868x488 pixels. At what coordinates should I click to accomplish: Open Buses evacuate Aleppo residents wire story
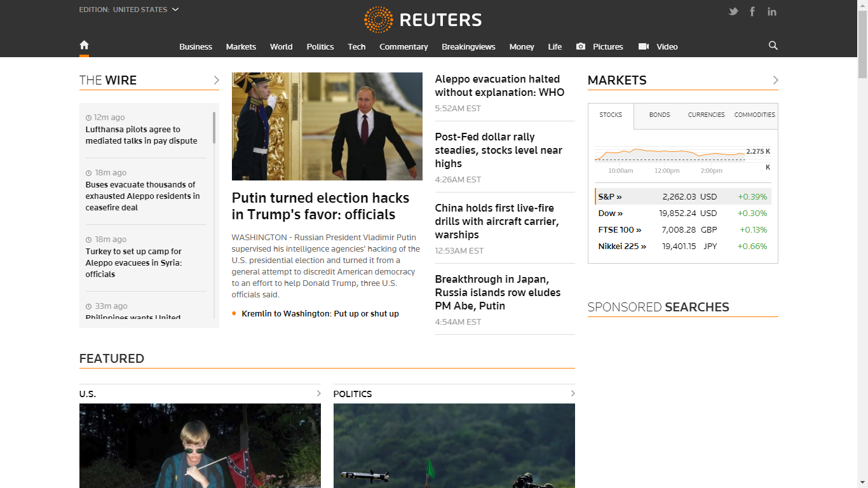point(143,196)
